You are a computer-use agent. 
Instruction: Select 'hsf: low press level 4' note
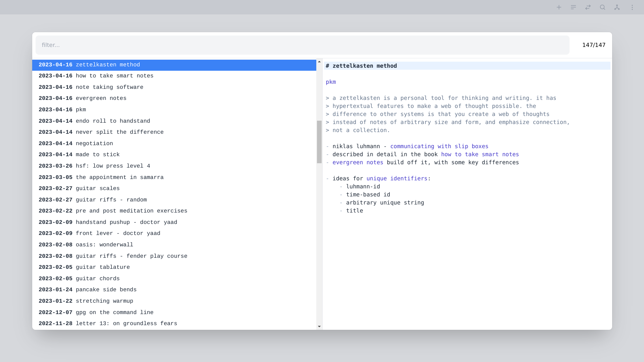(x=174, y=166)
